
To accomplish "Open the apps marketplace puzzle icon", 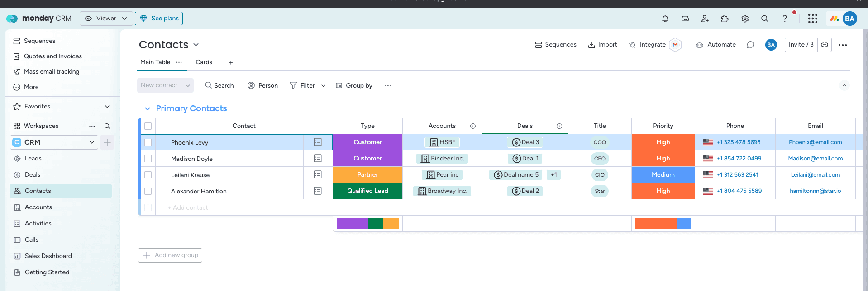I will (725, 19).
